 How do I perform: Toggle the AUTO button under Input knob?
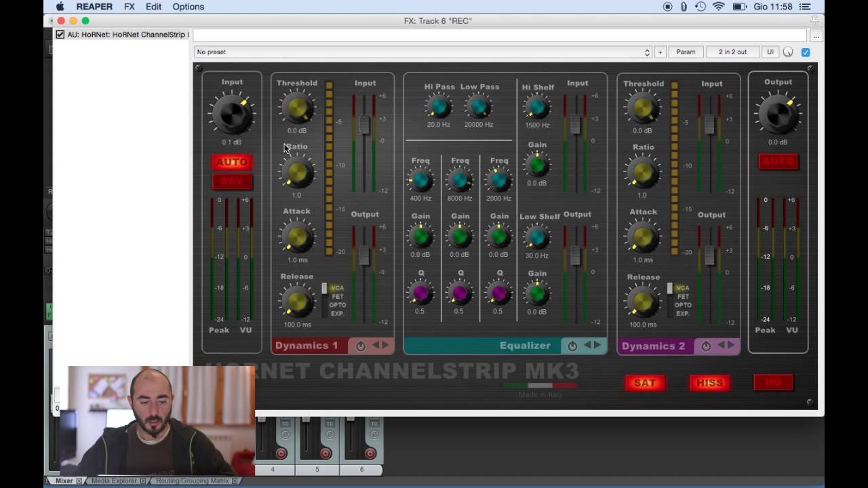tap(232, 163)
